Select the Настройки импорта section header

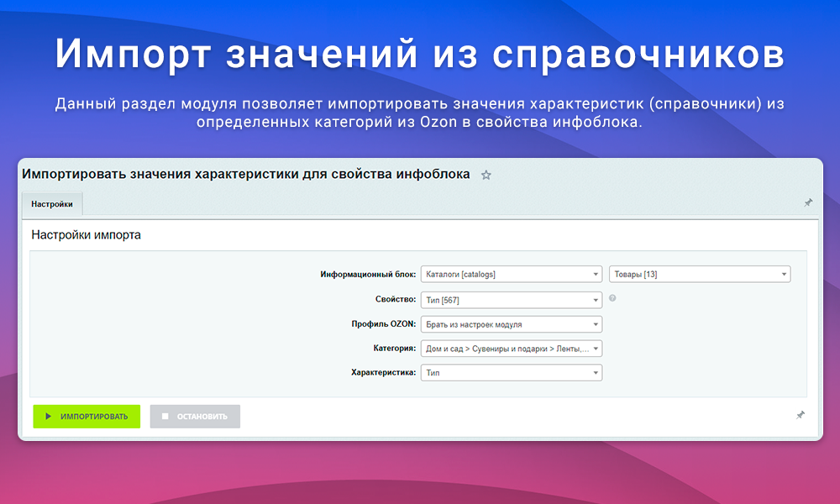click(84, 235)
